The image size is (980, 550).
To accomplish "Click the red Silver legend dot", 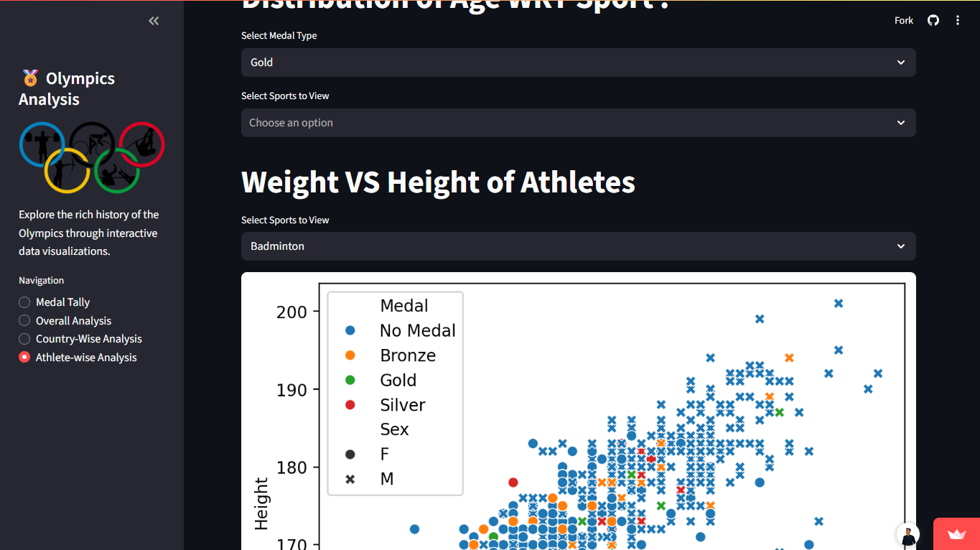I will [350, 405].
